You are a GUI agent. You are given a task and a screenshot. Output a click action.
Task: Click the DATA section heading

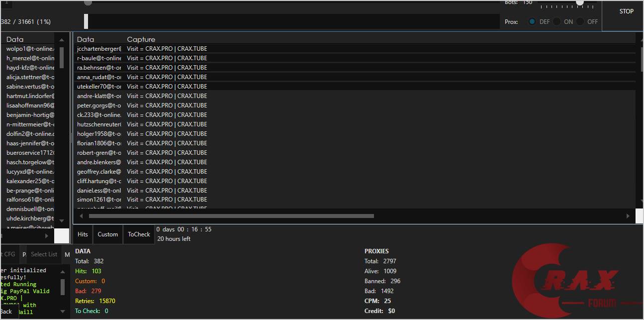click(x=83, y=251)
